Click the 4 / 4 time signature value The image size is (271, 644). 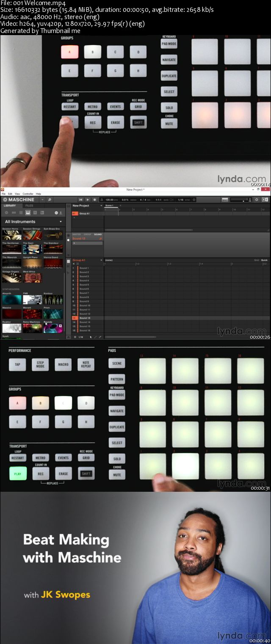coord(144,200)
